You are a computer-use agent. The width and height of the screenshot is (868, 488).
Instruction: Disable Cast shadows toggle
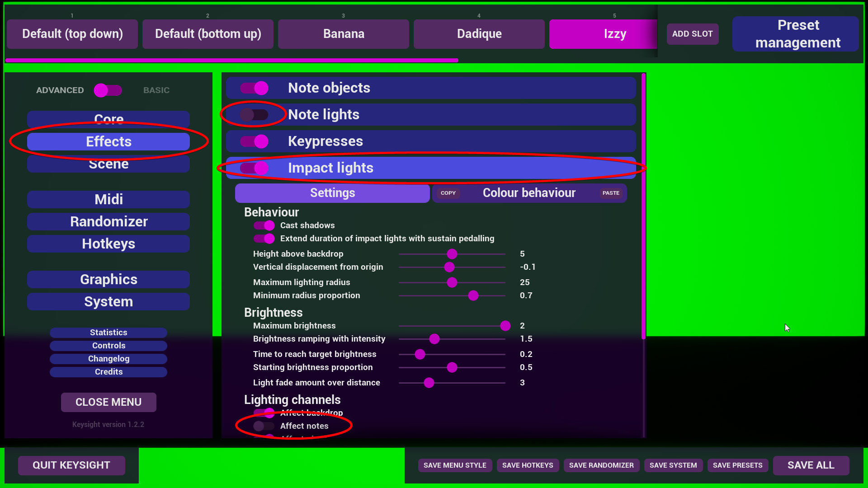click(264, 225)
